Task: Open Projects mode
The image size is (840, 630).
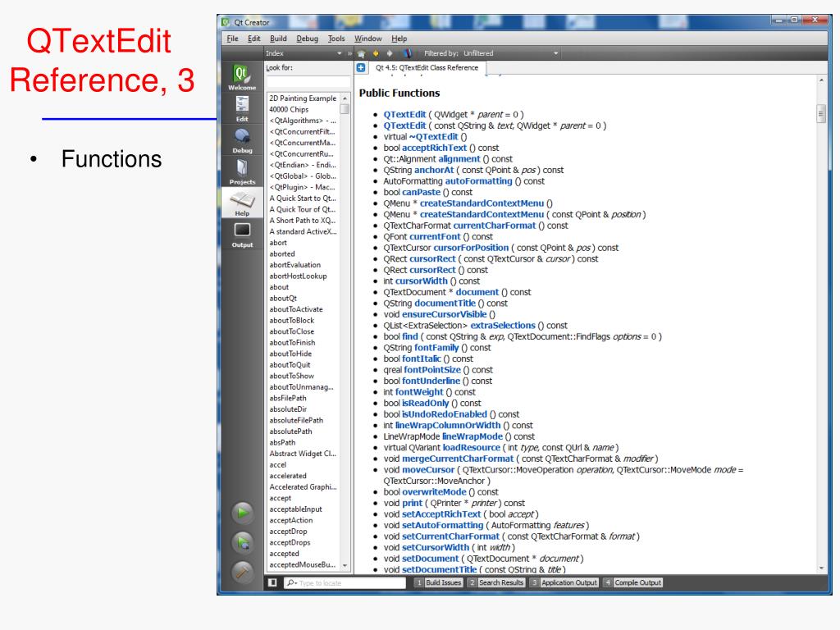Action: coord(242,171)
